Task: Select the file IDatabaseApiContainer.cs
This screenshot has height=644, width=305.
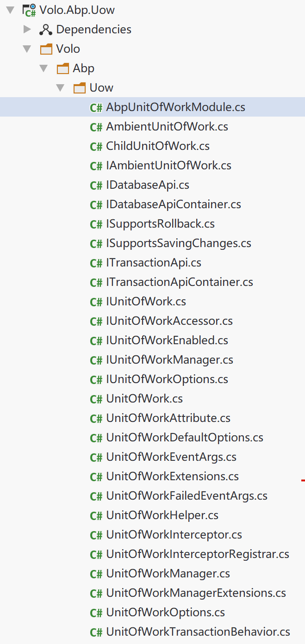Action: (x=174, y=204)
